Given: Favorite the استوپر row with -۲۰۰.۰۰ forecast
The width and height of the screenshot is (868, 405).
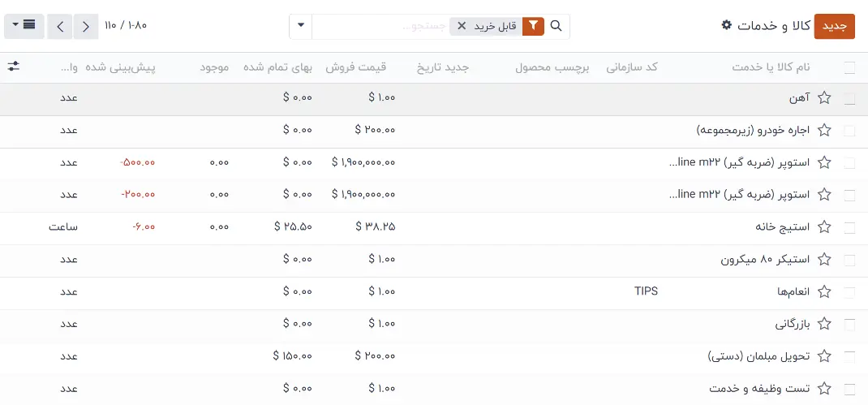Looking at the screenshot, I should [824, 195].
